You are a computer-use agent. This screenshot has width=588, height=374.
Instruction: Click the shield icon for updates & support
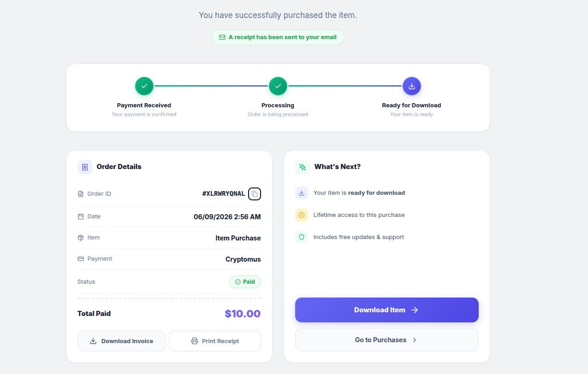[302, 237]
